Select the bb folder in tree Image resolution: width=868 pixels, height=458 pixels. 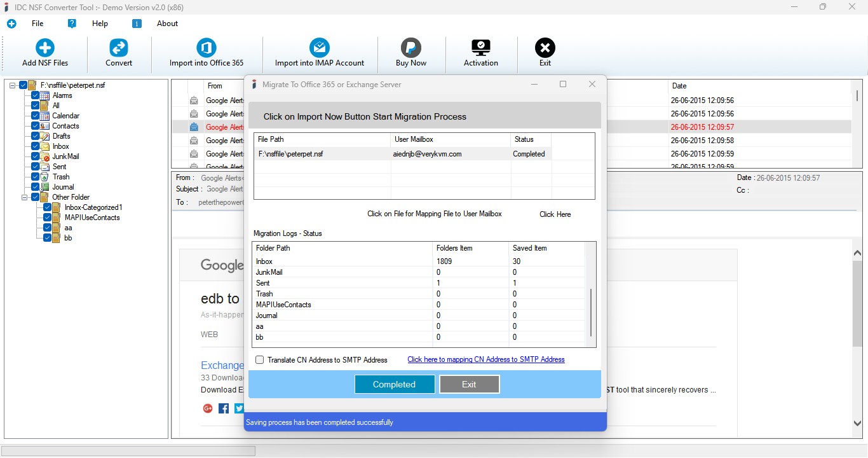[68, 238]
